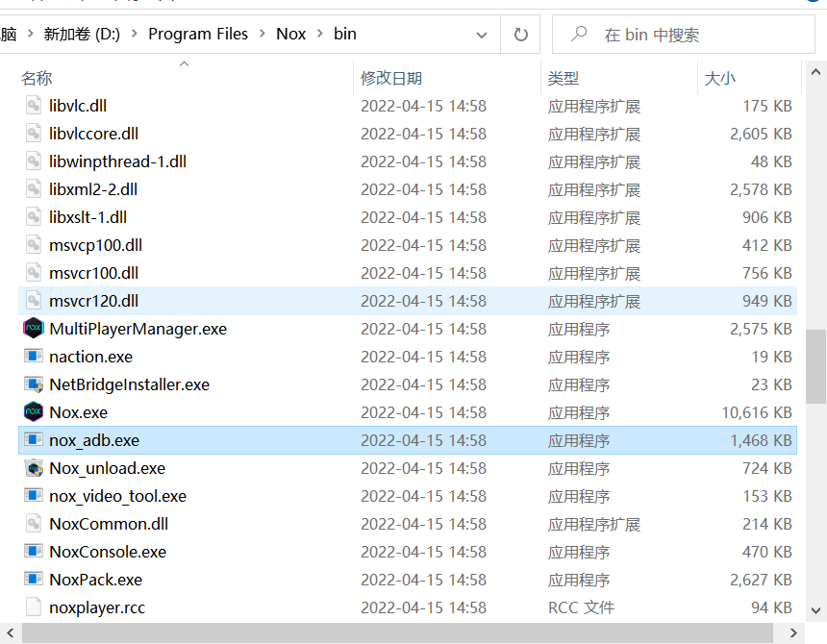Select the file name noxplayer.rcc
This screenshot has width=827, height=644.
tap(97, 607)
